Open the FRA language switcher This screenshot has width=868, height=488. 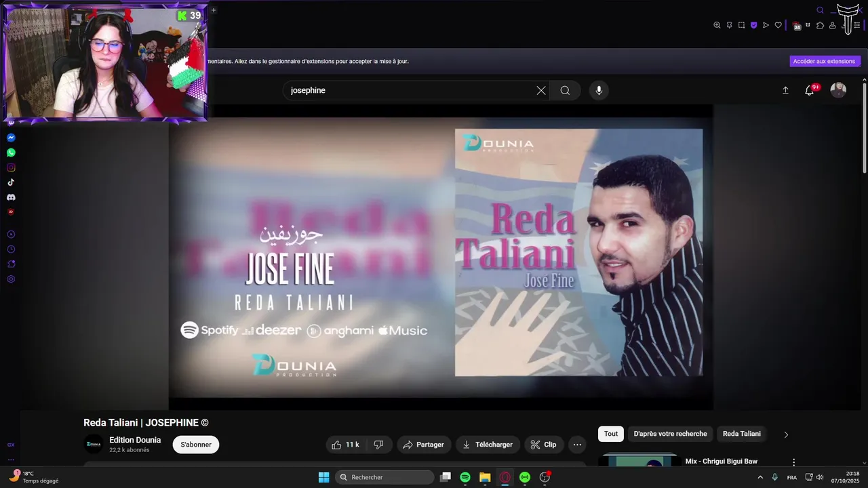(x=792, y=477)
